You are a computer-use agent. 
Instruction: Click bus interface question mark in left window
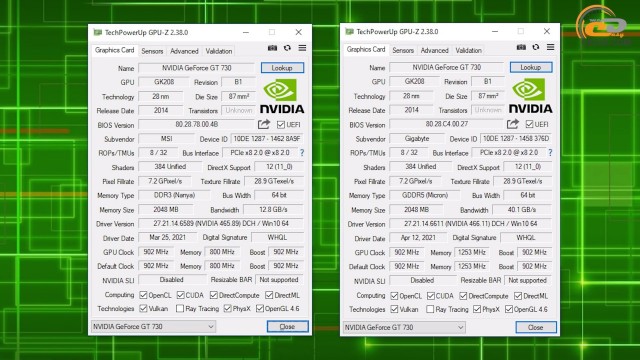(302, 153)
